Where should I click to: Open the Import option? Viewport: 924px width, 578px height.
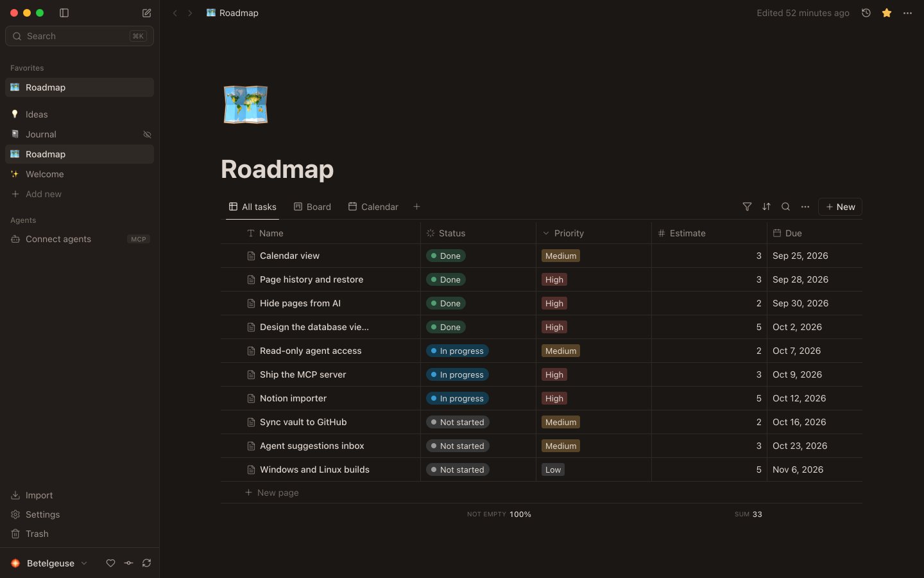tap(80, 495)
